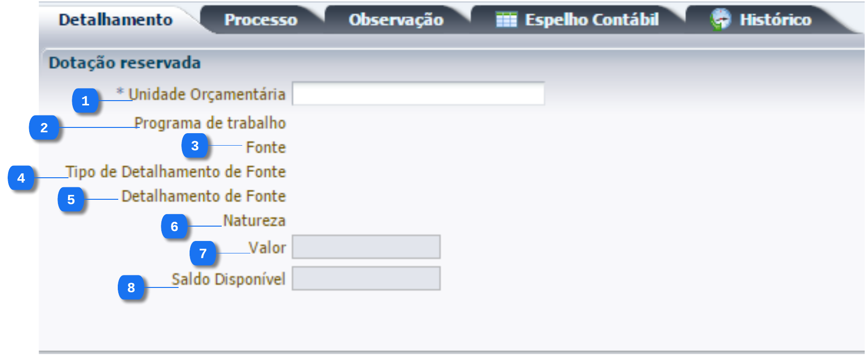This screenshot has width=868, height=355.
Task: Click the numbered marker 1 badge
Action: (x=85, y=101)
